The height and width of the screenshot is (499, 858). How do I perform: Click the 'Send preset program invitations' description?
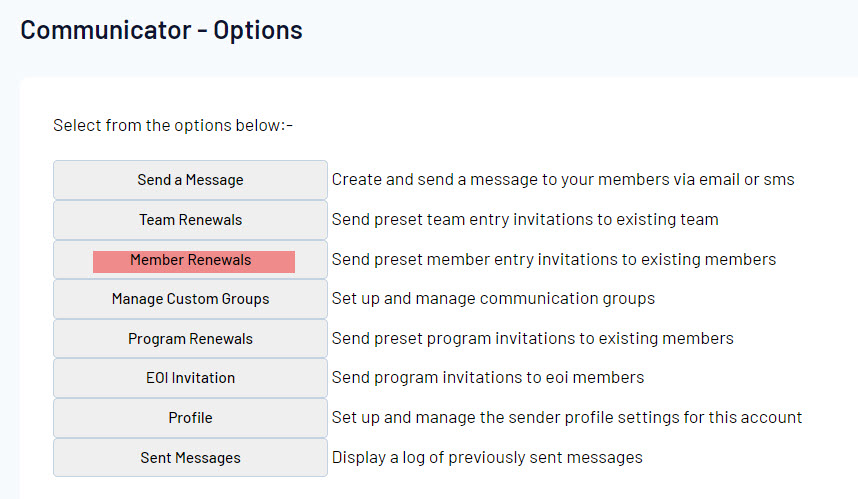click(532, 339)
